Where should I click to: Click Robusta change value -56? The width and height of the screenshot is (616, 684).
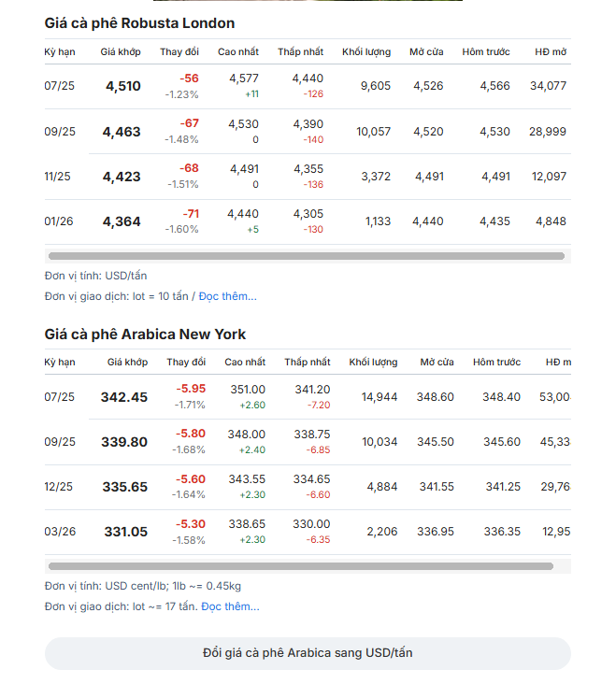pyautogui.click(x=190, y=78)
